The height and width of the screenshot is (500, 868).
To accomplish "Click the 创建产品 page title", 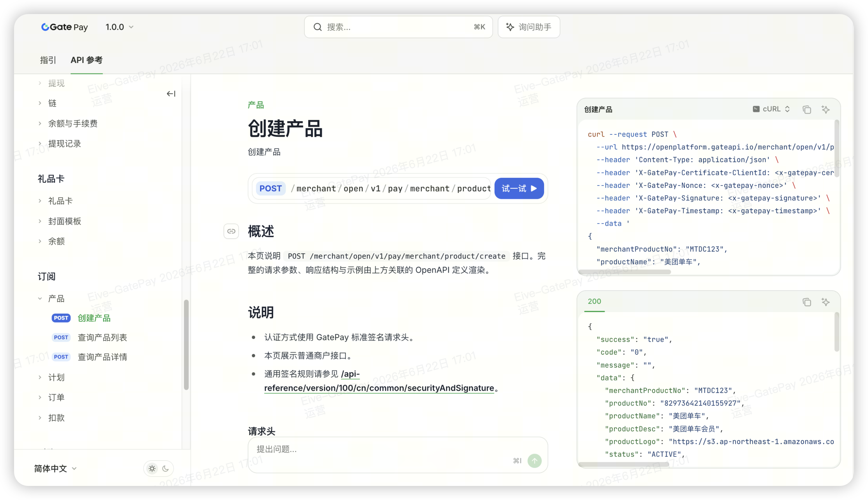I will click(285, 129).
